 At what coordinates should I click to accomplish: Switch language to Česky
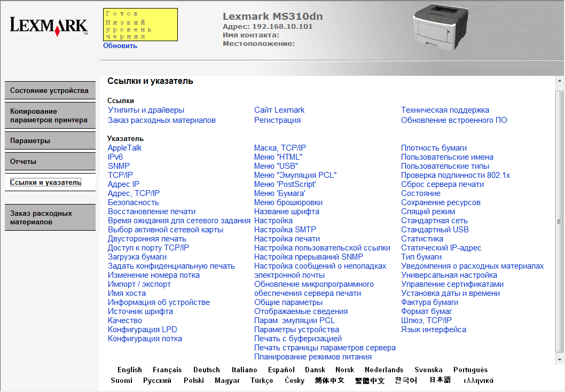coord(294,380)
